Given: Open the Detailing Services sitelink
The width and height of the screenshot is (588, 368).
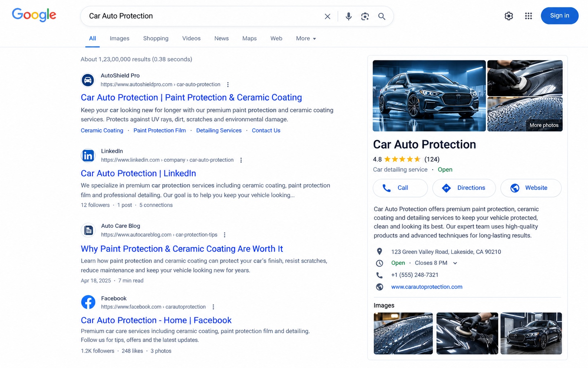Looking at the screenshot, I should point(219,131).
